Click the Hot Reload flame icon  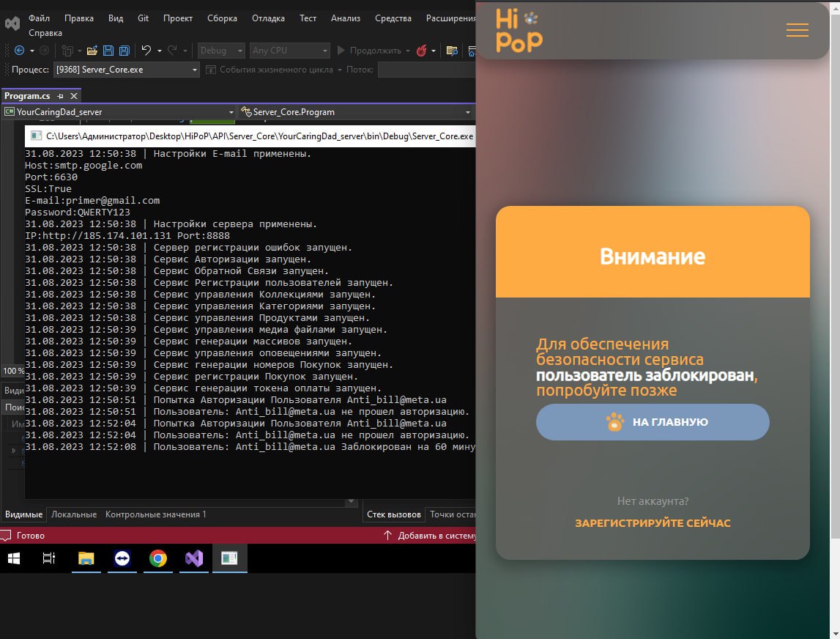point(422,51)
